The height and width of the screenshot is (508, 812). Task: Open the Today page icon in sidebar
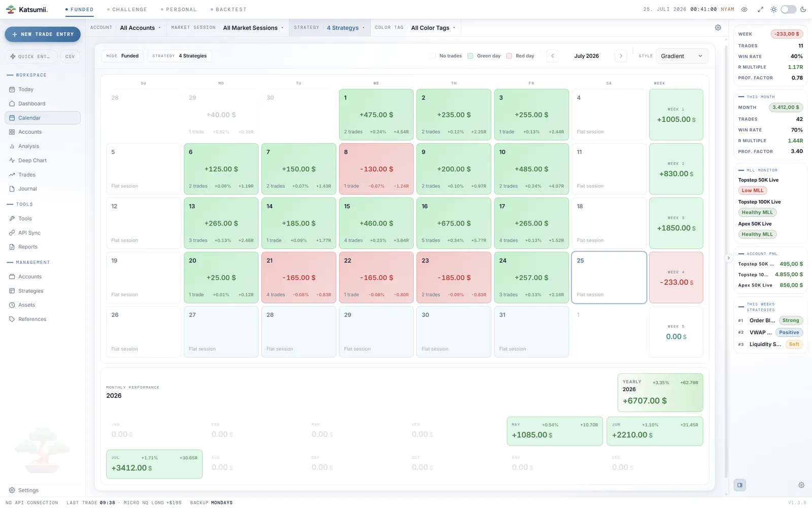click(x=12, y=89)
